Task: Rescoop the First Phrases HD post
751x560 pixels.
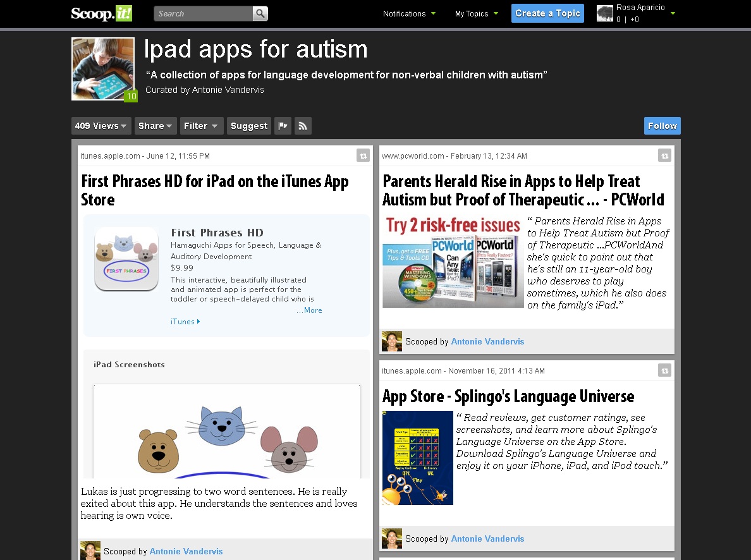Action: (363, 155)
